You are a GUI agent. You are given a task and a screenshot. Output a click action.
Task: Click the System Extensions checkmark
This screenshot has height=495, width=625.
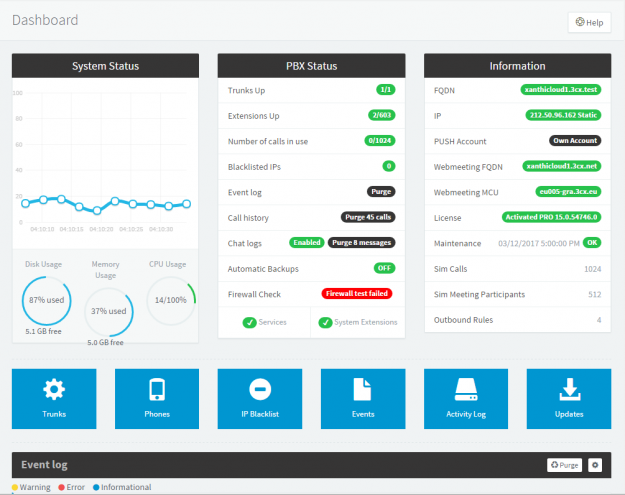[x=327, y=322]
